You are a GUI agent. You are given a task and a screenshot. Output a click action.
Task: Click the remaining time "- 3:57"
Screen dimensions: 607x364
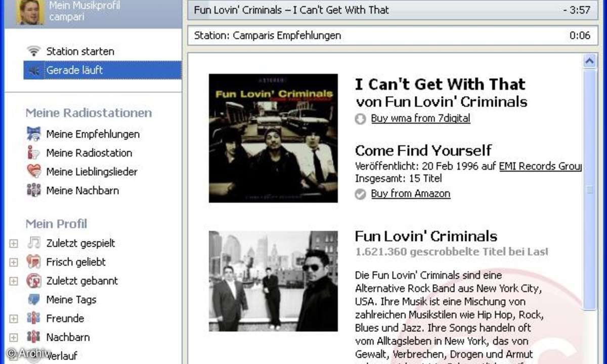click(x=576, y=10)
